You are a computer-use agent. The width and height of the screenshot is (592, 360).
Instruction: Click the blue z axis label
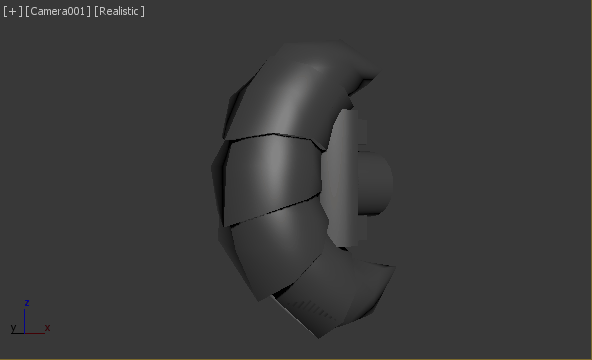pos(27,303)
